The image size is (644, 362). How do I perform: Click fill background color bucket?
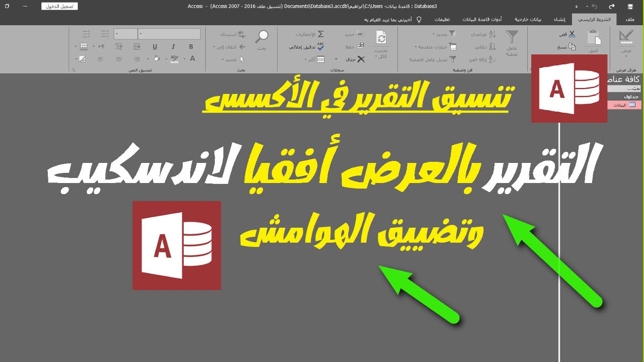(155, 59)
